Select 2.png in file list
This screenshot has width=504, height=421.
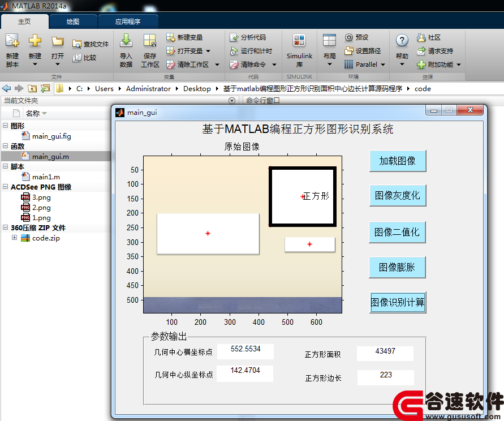tap(41, 208)
